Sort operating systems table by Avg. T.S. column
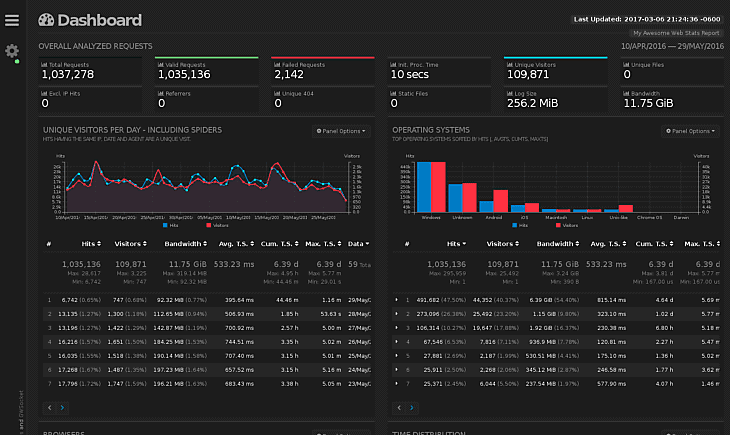The image size is (730, 435). tap(608, 244)
